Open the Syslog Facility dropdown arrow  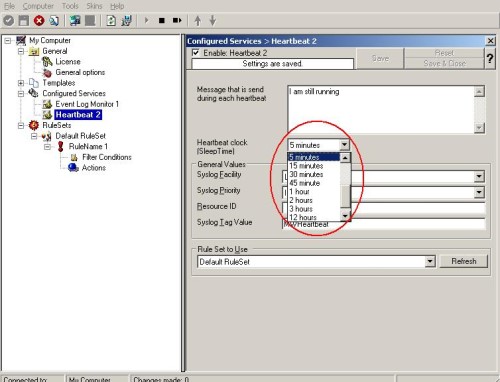(479, 176)
